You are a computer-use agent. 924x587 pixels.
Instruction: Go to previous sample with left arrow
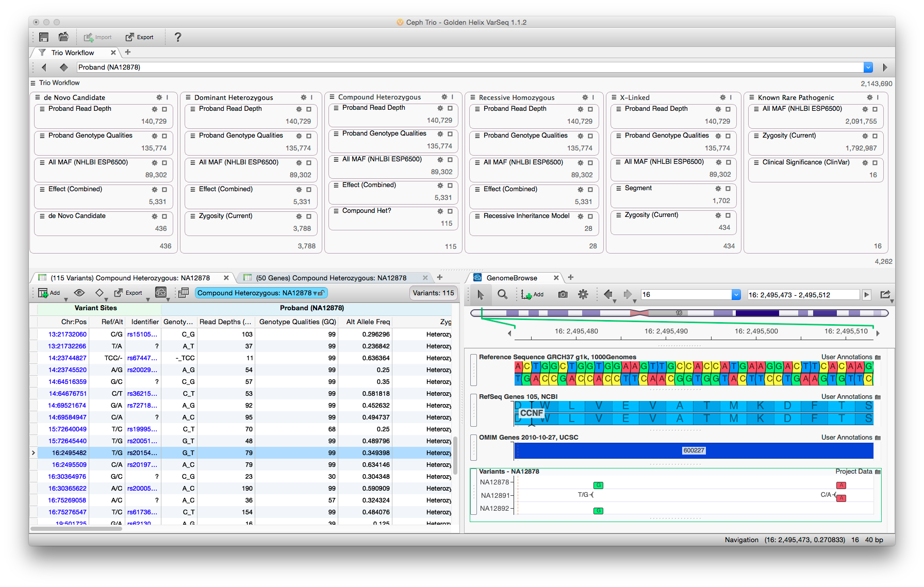tap(44, 67)
